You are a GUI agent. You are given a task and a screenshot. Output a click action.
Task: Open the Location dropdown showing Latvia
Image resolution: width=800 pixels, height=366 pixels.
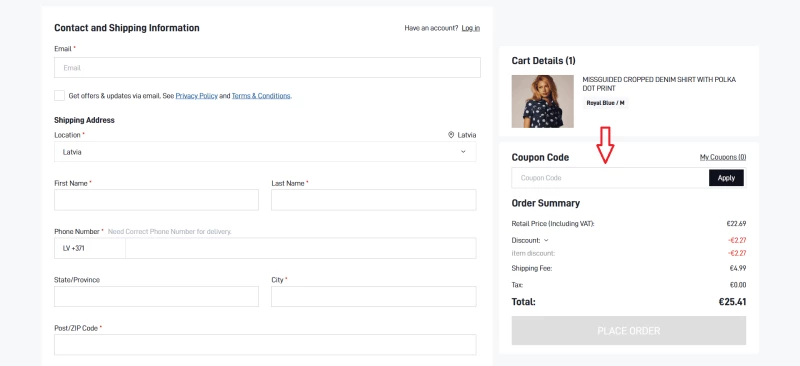tap(265, 152)
